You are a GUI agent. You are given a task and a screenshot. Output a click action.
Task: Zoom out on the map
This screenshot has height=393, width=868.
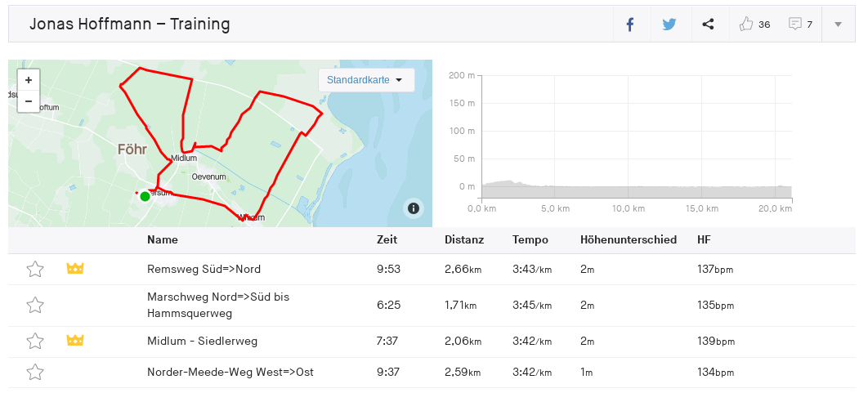click(x=29, y=101)
